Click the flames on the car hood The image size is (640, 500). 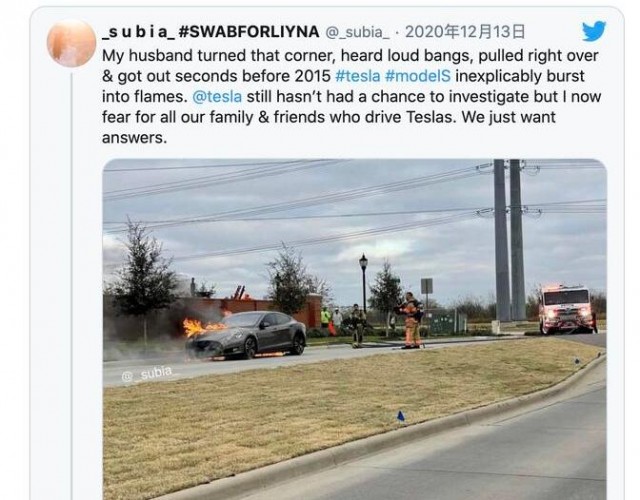pyautogui.click(x=202, y=327)
